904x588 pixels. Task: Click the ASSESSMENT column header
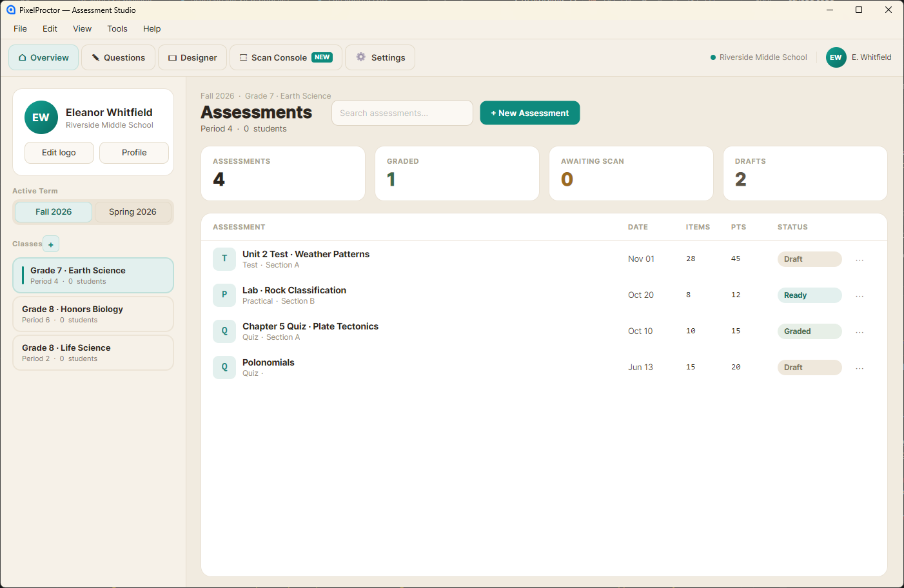(239, 227)
